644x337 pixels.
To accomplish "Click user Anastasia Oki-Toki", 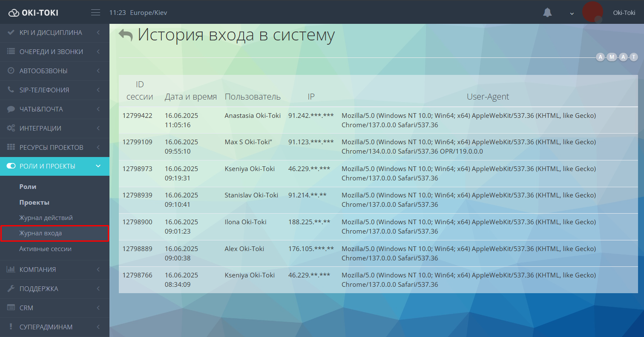I will 253,115.
